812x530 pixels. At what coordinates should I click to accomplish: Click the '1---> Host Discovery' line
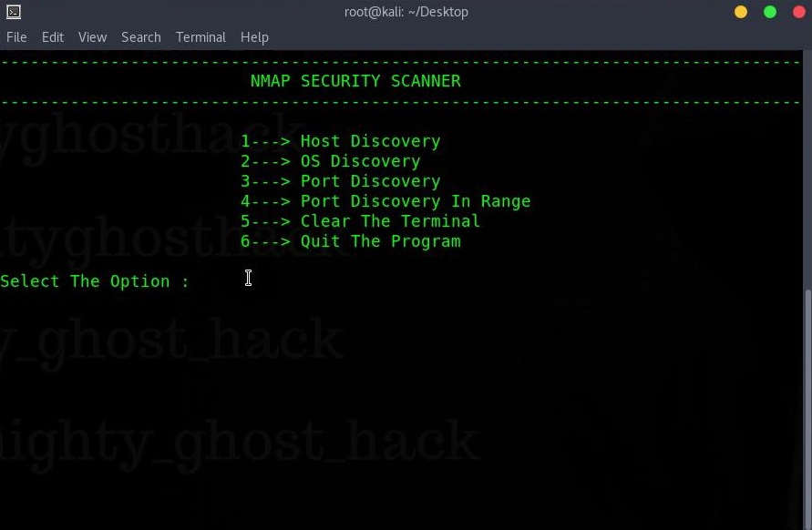point(341,141)
